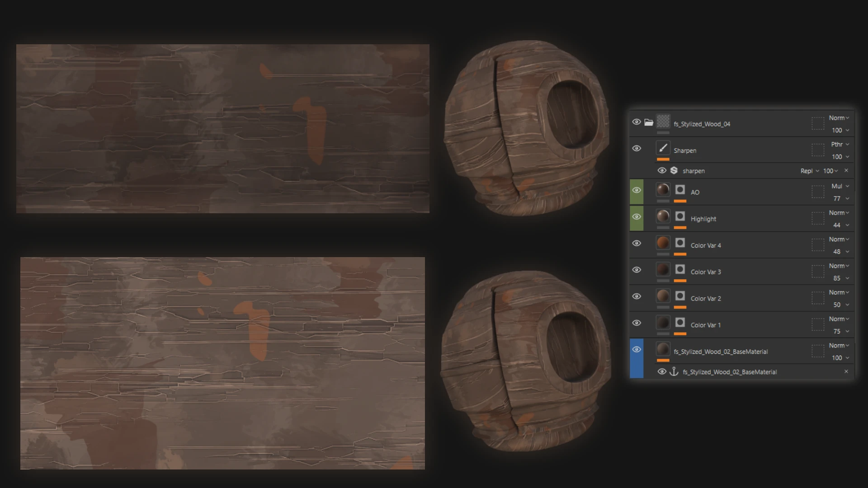868x488 pixels.
Task: Open the AO opacity 77 slider
Action: (841, 198)
